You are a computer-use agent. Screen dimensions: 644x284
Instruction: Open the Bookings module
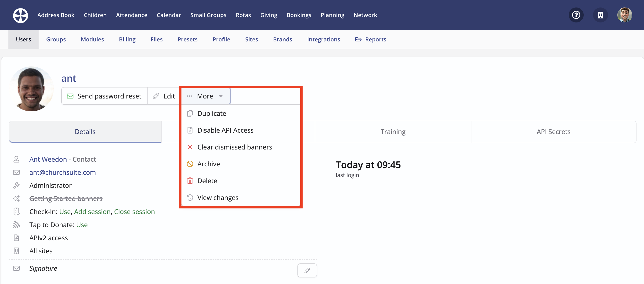tap(299, 15)
